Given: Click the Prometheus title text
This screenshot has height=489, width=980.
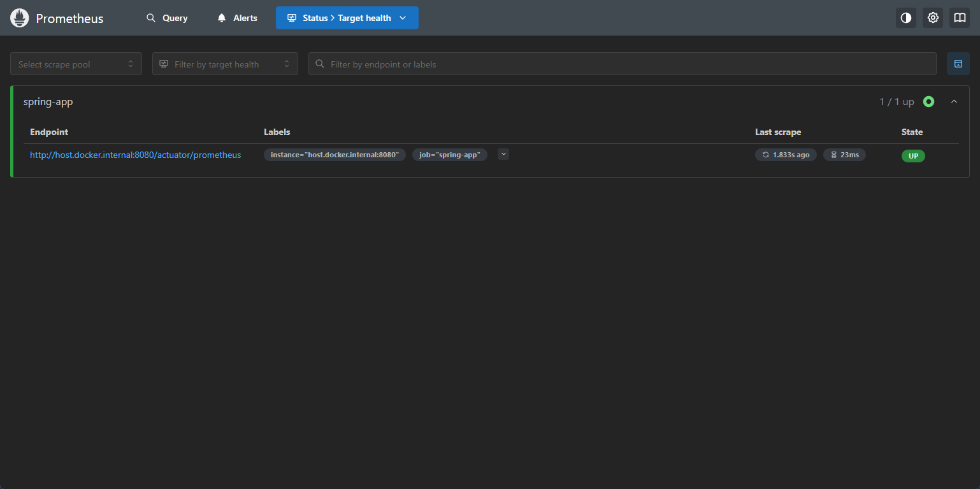Looking at the screenshot, I should tap(69, 18).
